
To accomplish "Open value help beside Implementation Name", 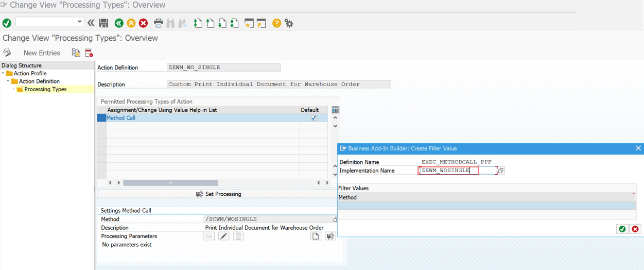I will click(x=501, y=171).
